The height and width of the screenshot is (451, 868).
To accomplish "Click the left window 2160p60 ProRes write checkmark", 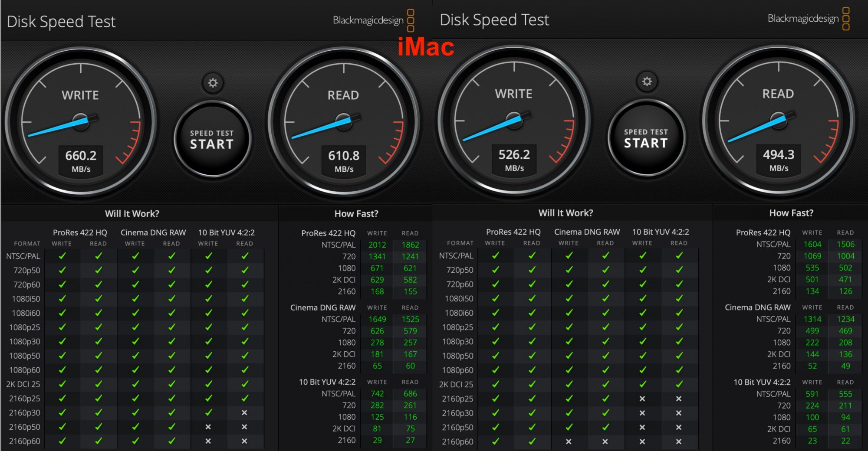I will pos(62,441).
